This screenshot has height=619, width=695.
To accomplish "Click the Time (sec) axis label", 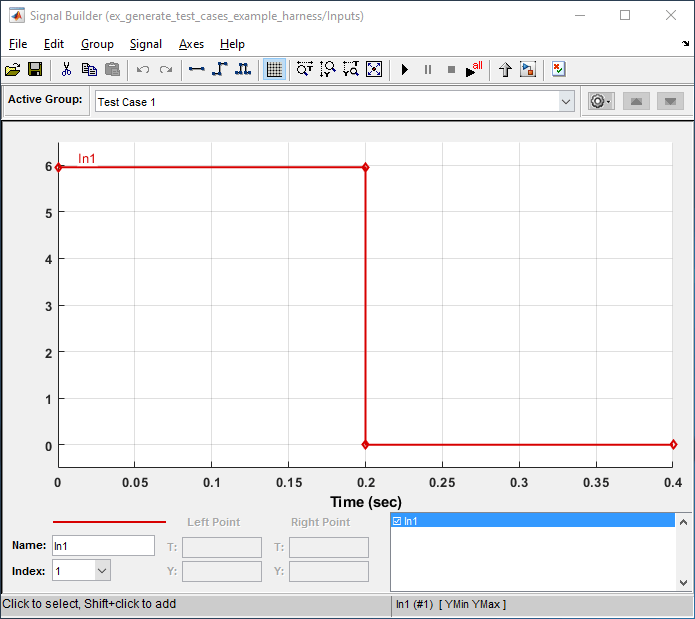I will 366,502.
